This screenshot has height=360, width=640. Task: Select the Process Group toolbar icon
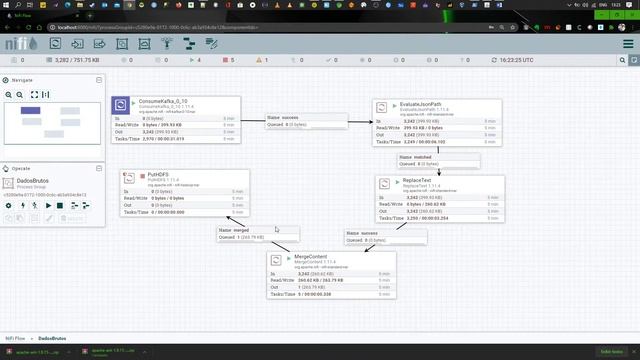[122, 43]
